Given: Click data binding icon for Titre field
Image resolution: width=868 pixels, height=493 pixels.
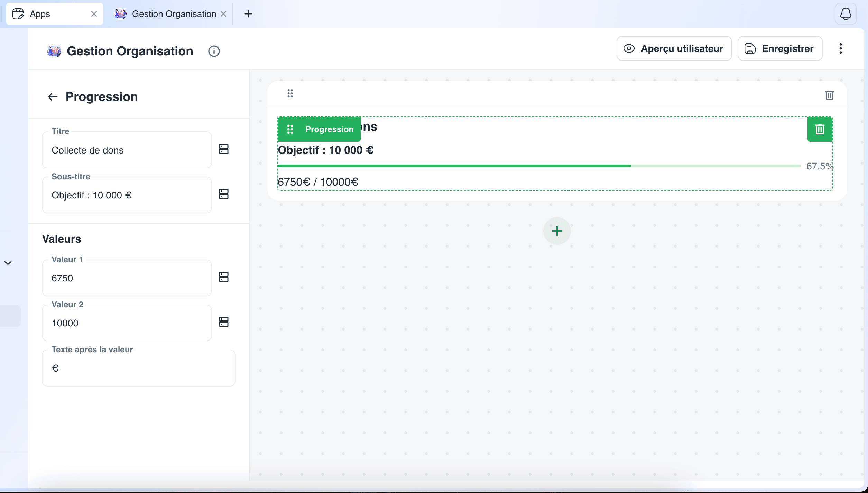Looking at the screenshot, I should pos(224,149).
